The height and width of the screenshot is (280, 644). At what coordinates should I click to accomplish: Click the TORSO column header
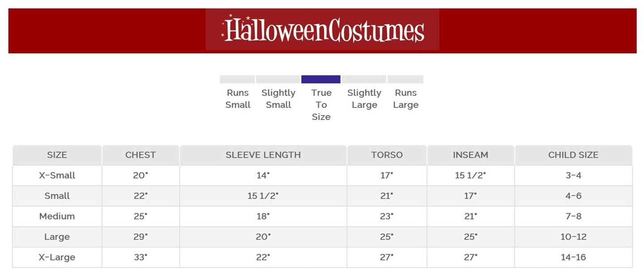(387, 155)
